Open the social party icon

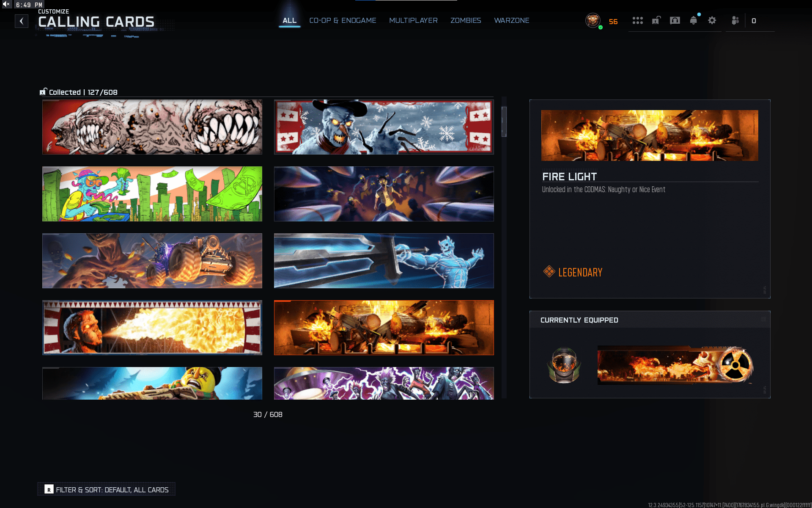tap(735, 20)
